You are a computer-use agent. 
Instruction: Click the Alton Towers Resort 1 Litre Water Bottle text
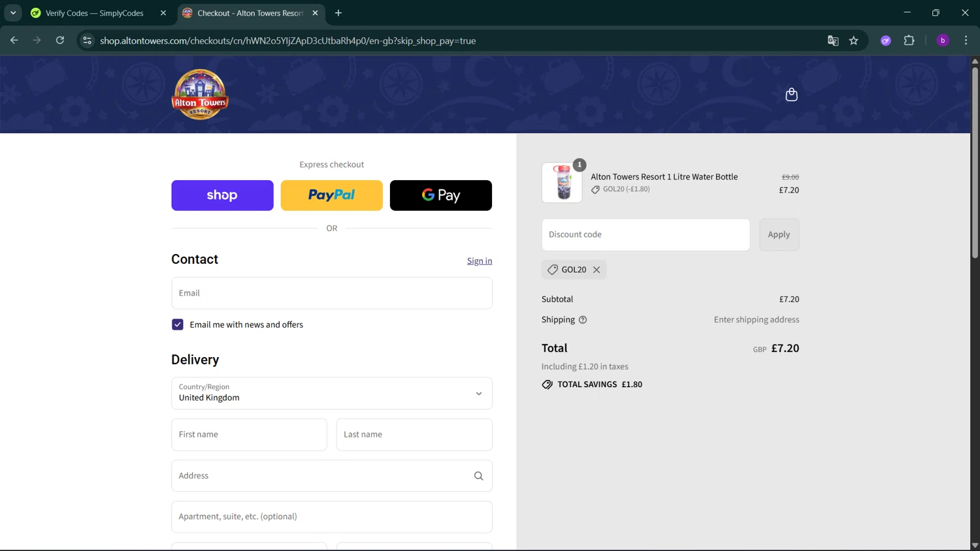click(664, 177)
